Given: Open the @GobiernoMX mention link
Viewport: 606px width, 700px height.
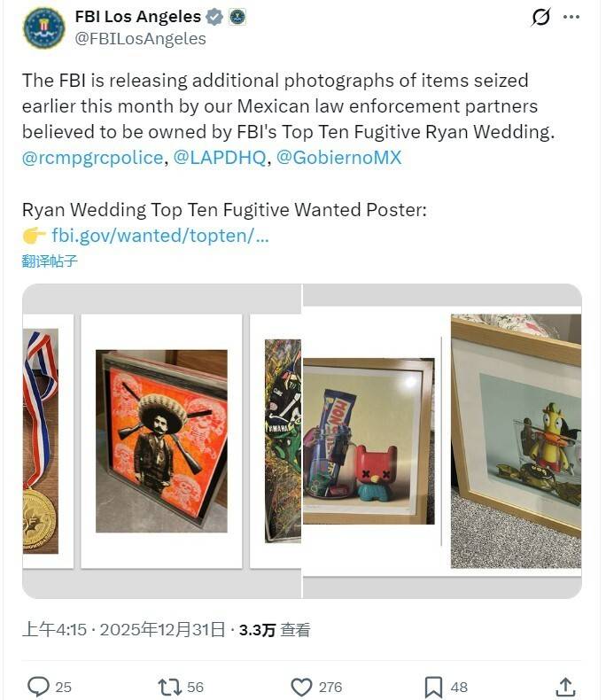Looking at the screenshot, I should (x=339, y=158).
